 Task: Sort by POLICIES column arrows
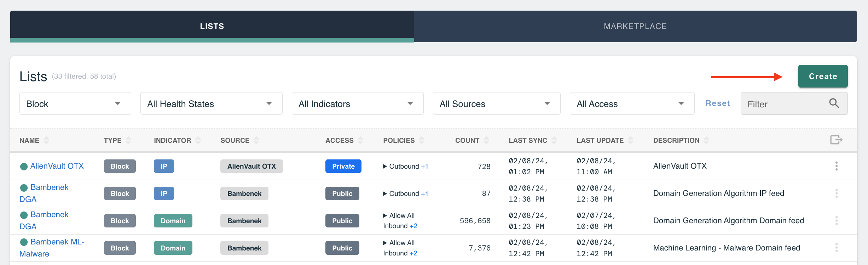pyautogui.click(x=421, y=140)
